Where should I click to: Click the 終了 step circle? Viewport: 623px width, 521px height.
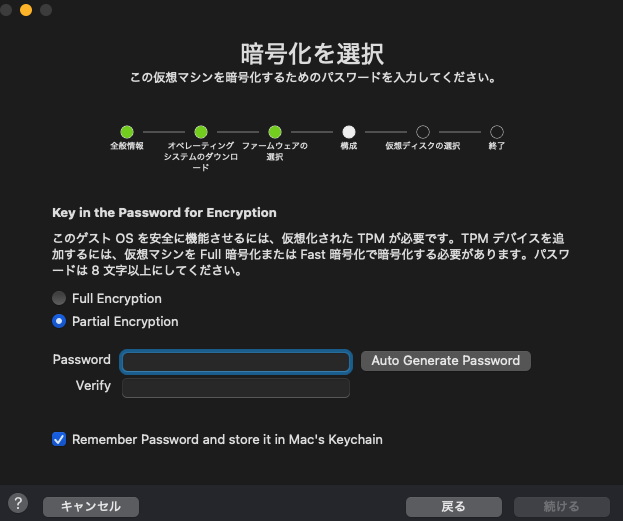(x=497, y=131)
